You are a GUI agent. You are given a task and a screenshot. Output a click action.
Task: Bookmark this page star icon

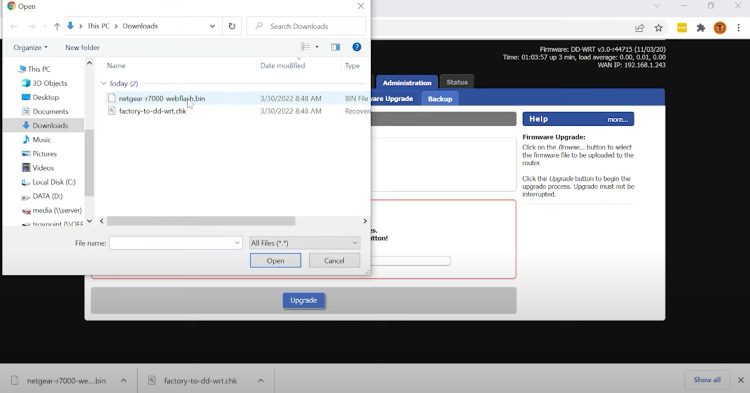(x=659, y=28)
